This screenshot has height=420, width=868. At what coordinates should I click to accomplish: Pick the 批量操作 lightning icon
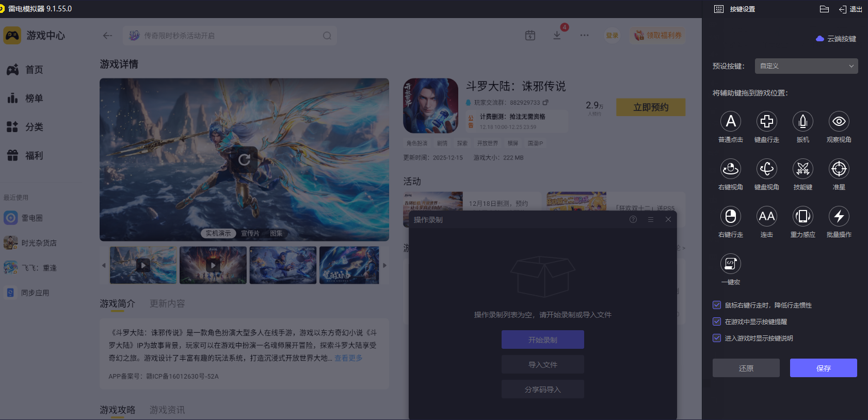tap(839, 216)
